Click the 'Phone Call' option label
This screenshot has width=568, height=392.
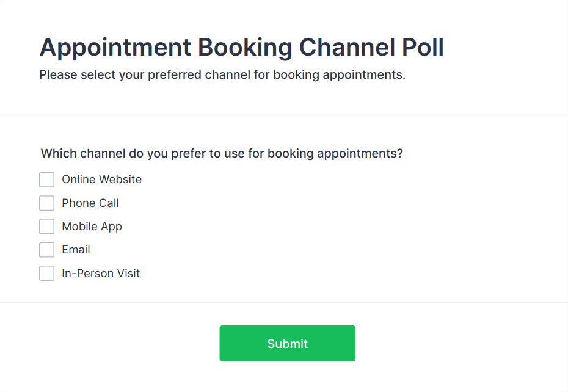[x=90, y=203]
